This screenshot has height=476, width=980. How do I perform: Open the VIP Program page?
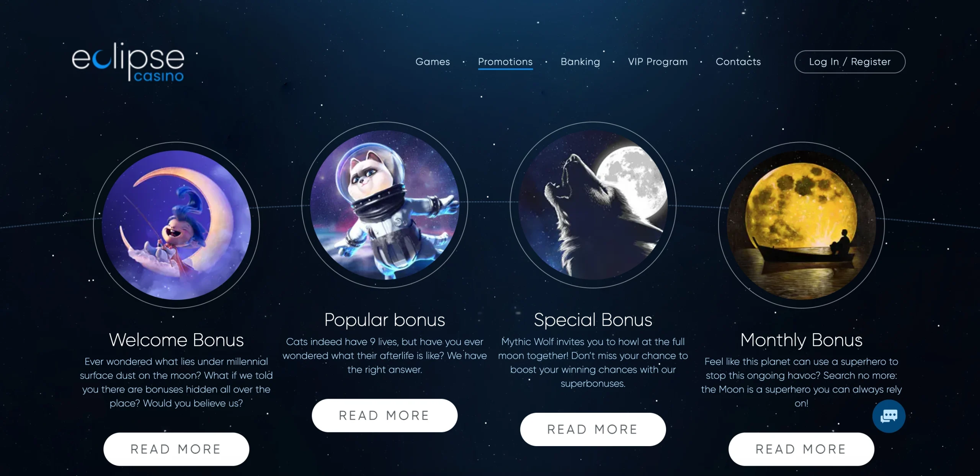click(658, 62)
